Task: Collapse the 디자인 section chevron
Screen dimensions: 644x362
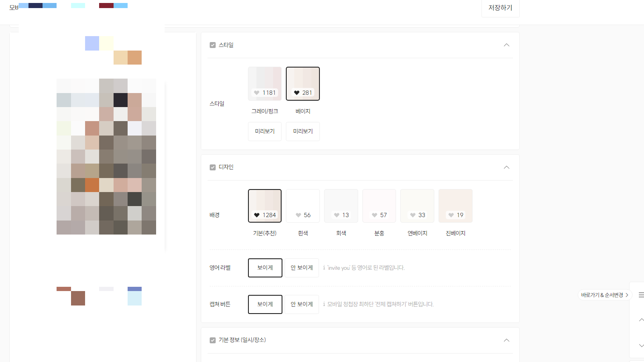Action: click(x=507, y=167)
